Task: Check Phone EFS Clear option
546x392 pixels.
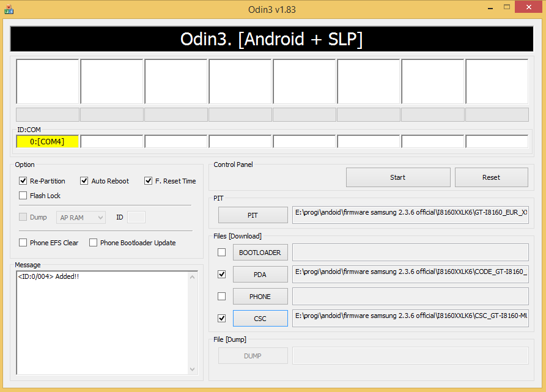Action: click(23, 243)
